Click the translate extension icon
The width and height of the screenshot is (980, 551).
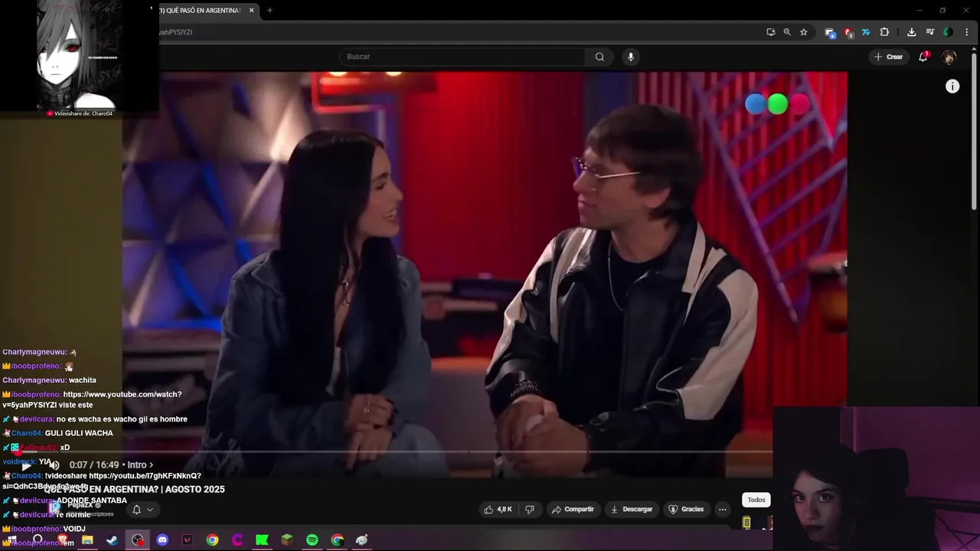coord(866,32)
